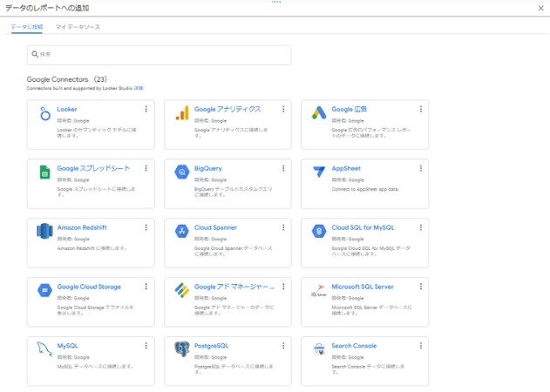Click the 'Connect to AppSheet app data.' description
This screenshot has height=392, width=550.
tap(365, 189)
